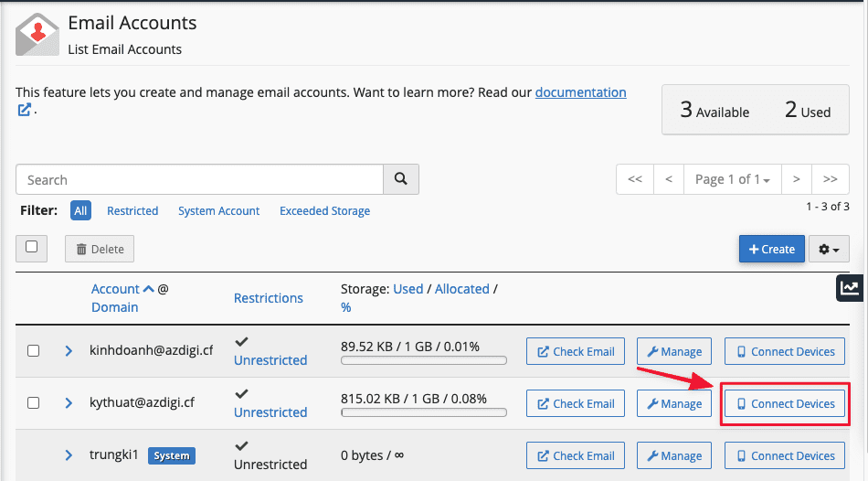Screen dimensions: 868x481
Task: Click Connect Devices for kythuat@azdigi.cf
Action: click(x=785, y=403)
